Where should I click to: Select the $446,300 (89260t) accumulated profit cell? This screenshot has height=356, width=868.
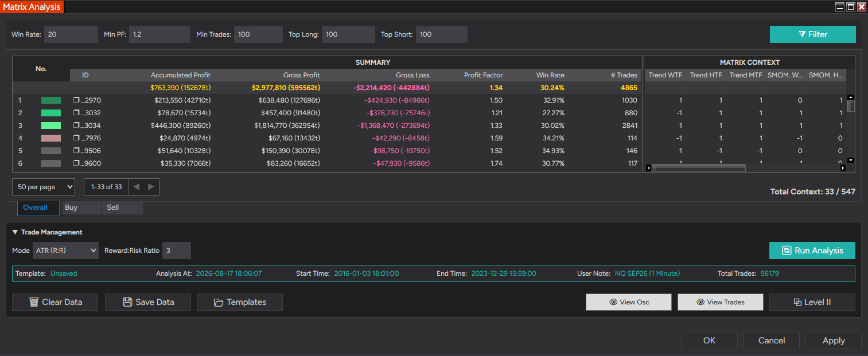(x=181, y=126)
